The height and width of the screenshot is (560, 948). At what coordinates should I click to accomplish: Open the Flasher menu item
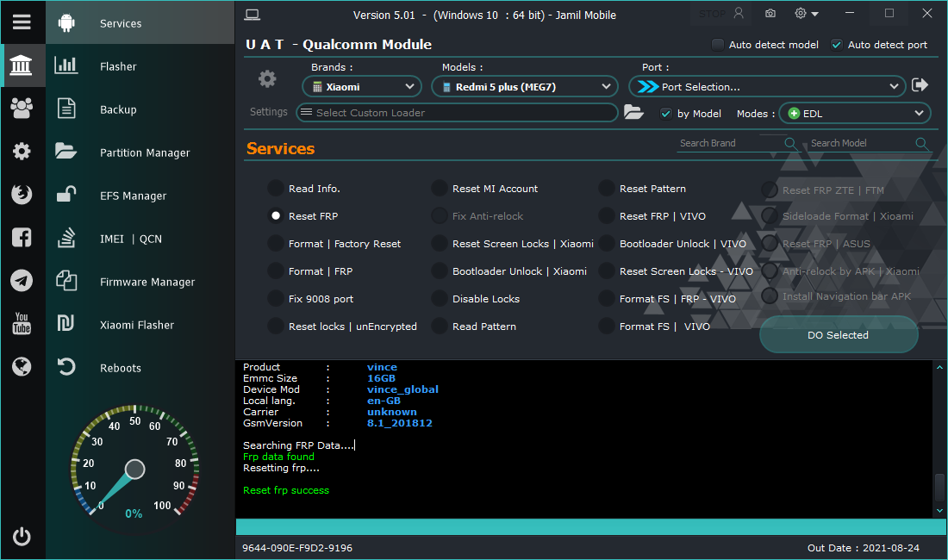click(x=118, y=66)
